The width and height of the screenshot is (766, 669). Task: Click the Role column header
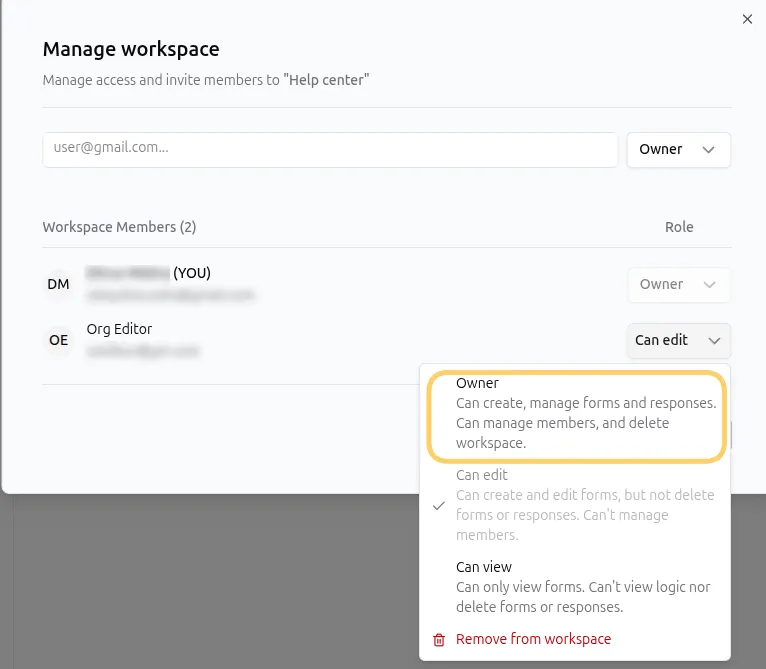(679, 227)
